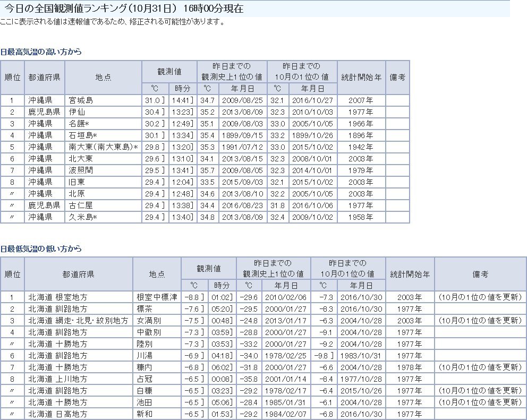Click the 石垣島 station name
Screen dimensions: 527x420
tap(82, 135)
